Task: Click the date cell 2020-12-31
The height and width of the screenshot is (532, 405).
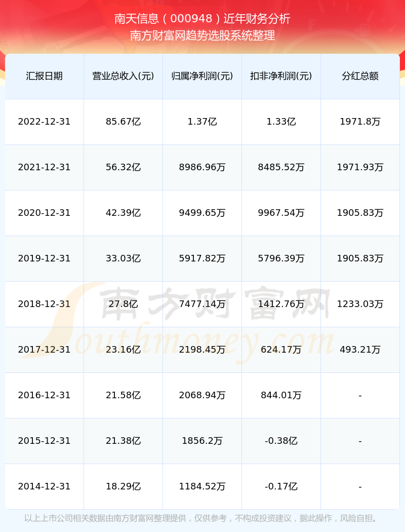Action: 45,213
